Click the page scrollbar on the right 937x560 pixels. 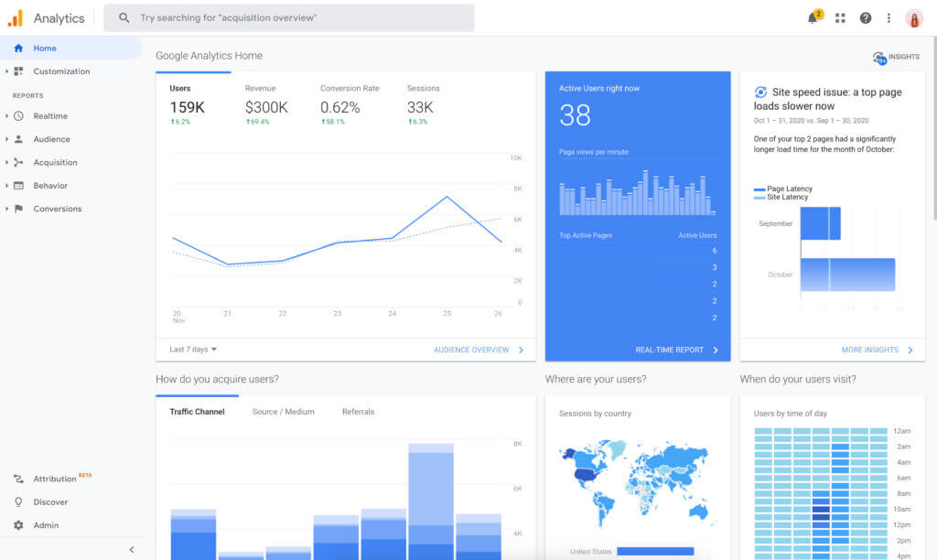point(933,128)
